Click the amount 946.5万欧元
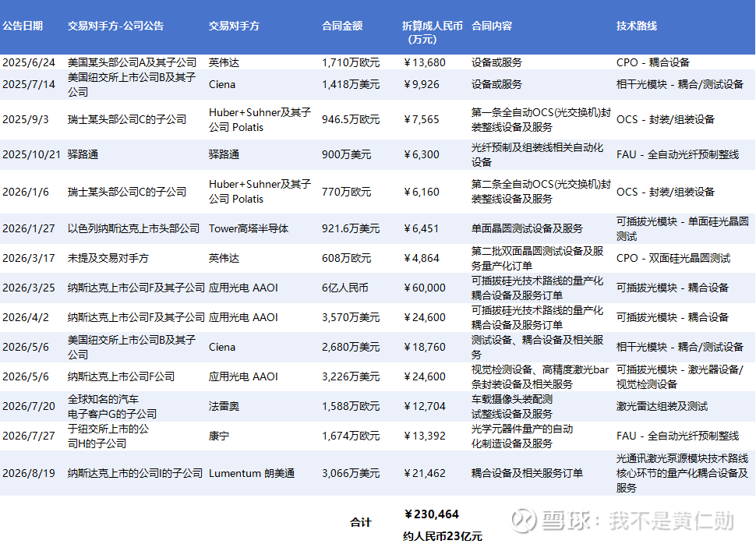 tap(351, 119)
